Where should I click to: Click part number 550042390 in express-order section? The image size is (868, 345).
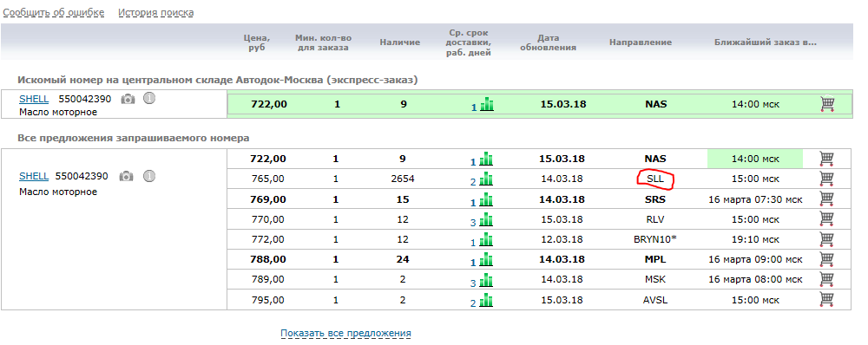coord(85,99)
